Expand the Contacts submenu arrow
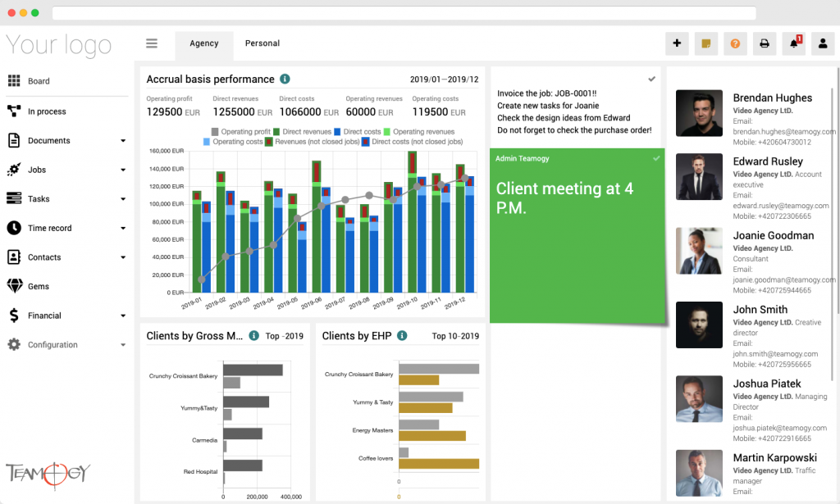840x504 pixels. click(123, 257)
